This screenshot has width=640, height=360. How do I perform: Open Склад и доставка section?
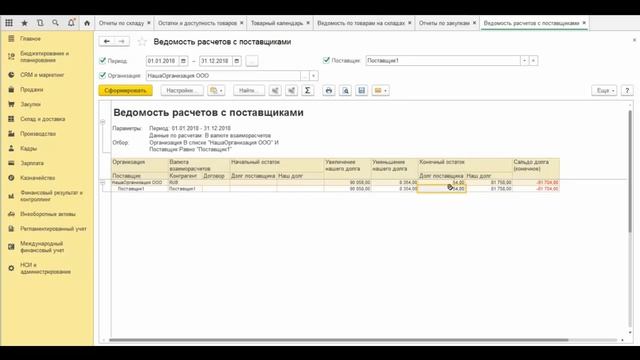(42, 119)
